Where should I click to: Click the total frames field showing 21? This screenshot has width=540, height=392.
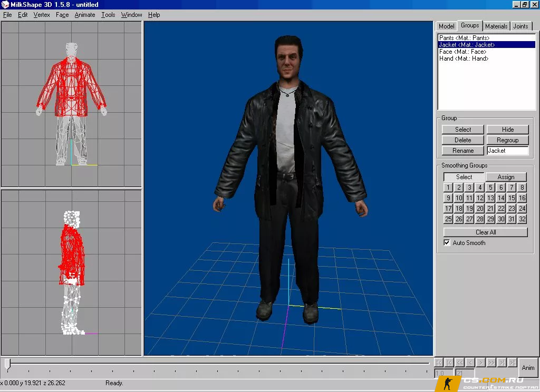pyautogui.click(x=465, y=374)
